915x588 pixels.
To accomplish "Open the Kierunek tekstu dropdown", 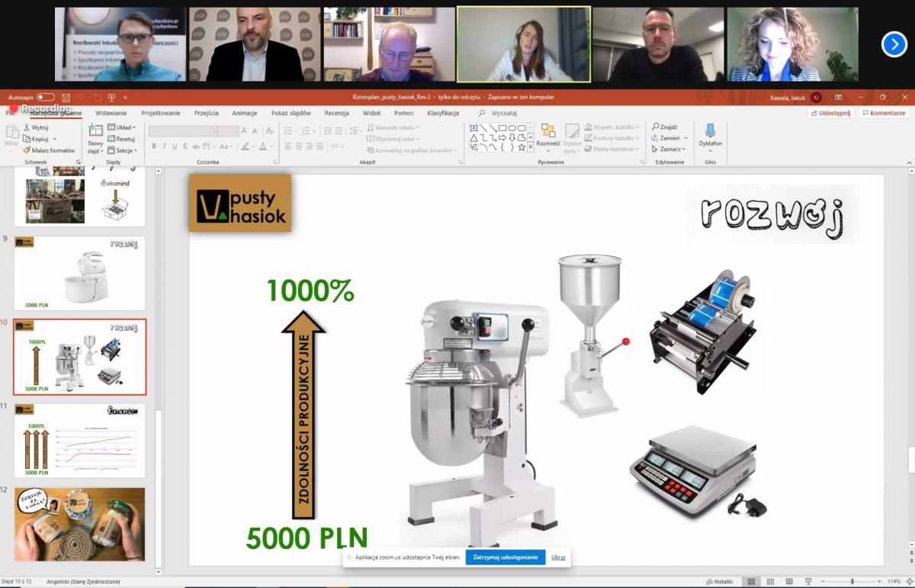I will tap(393, 127).
